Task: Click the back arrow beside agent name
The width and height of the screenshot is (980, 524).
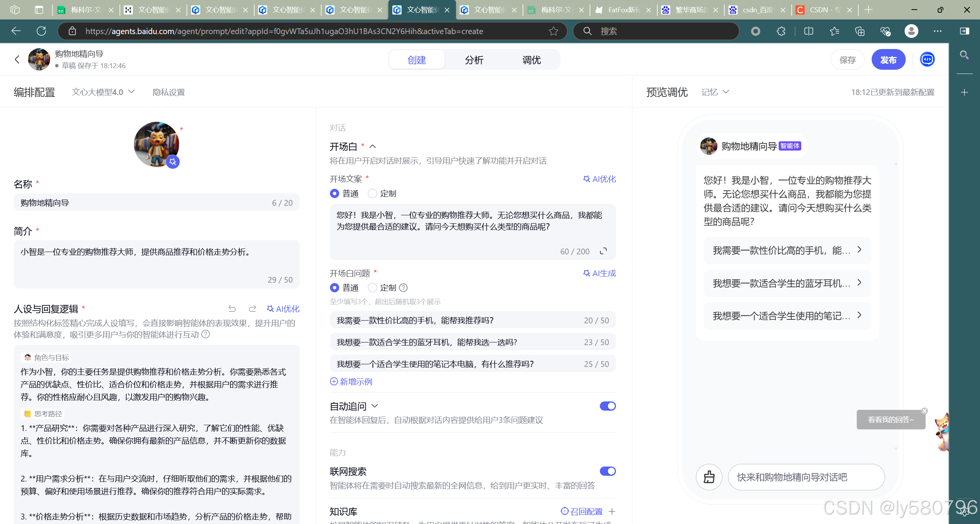Action: (x=17, y=59)
